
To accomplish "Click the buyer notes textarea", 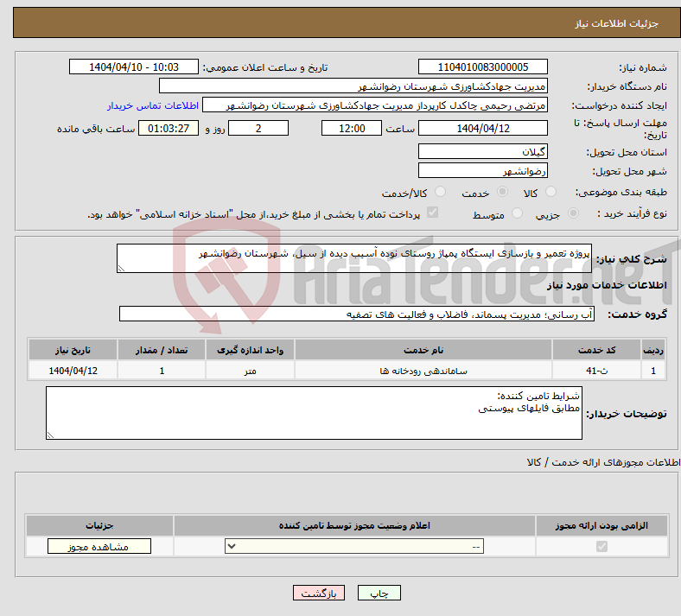I will [x=314, y=413].
